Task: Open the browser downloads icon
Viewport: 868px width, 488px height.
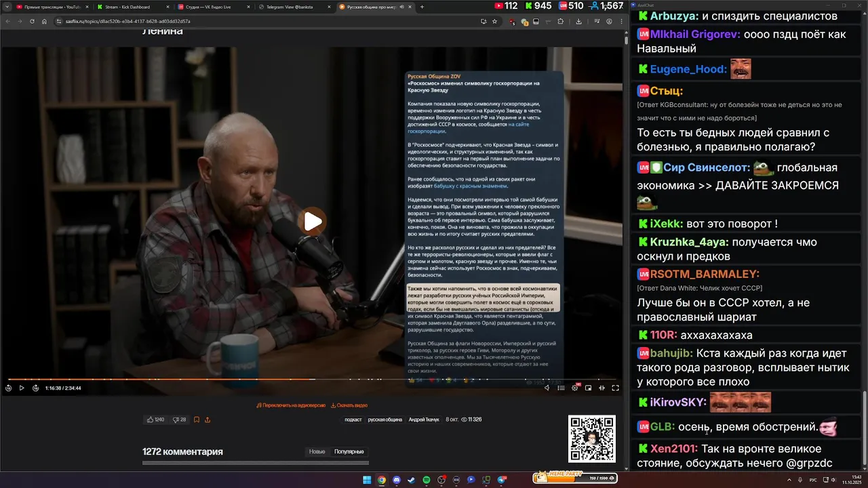Action: (578, 21)
